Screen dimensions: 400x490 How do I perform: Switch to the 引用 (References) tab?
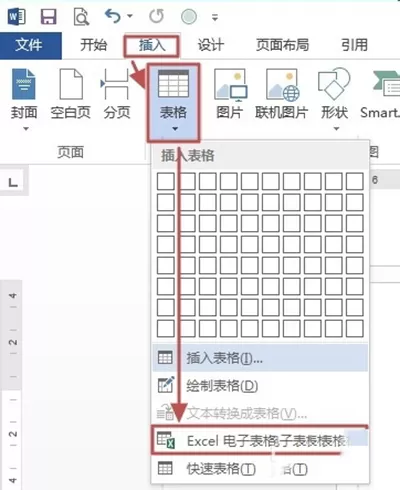click(x=354, y=45)
